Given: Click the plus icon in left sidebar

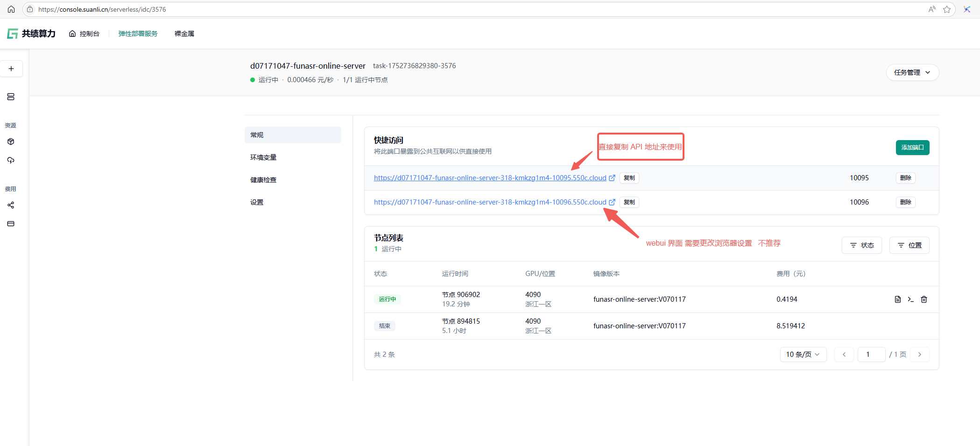Looking at the screenshot, I should pos(11,69).
